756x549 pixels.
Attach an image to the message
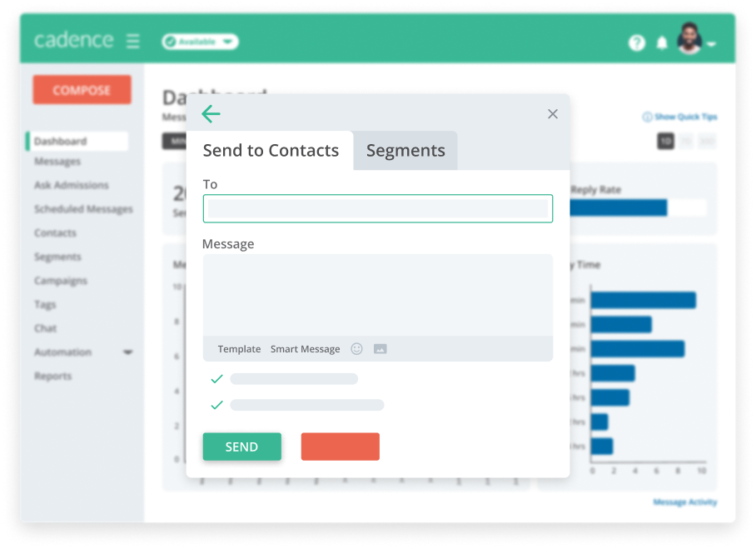pos(380,348)
